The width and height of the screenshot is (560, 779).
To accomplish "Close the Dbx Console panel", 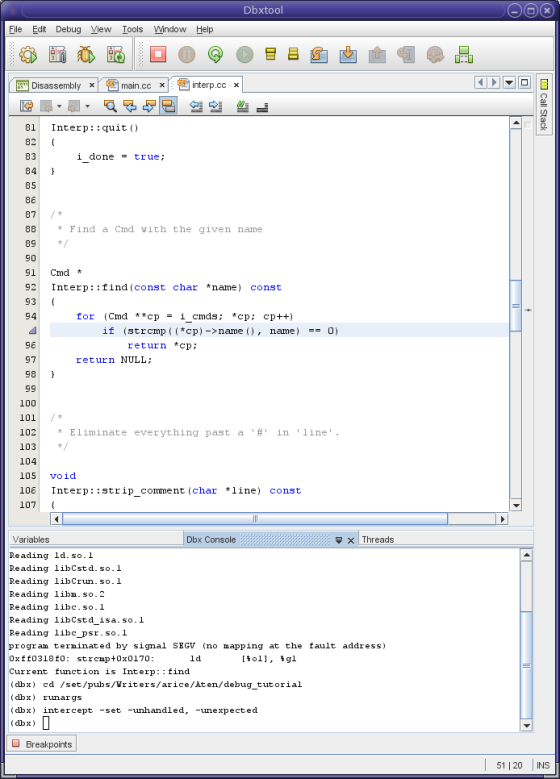I will tap(351, 540).
